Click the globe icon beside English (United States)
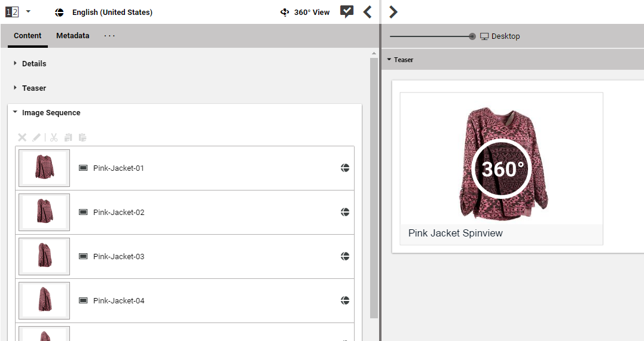Screen dimensions: 644x341 (x=59, y=13)
